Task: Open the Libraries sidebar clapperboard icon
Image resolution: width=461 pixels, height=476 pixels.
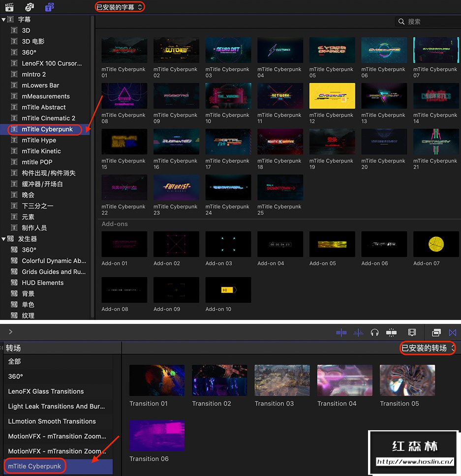Action: tap(9, 7)
